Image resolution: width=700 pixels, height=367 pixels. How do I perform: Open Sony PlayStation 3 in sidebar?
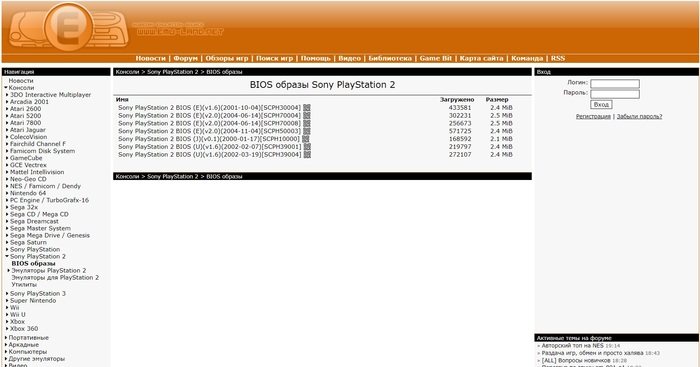pyautogui.click(x=38, y=293)
